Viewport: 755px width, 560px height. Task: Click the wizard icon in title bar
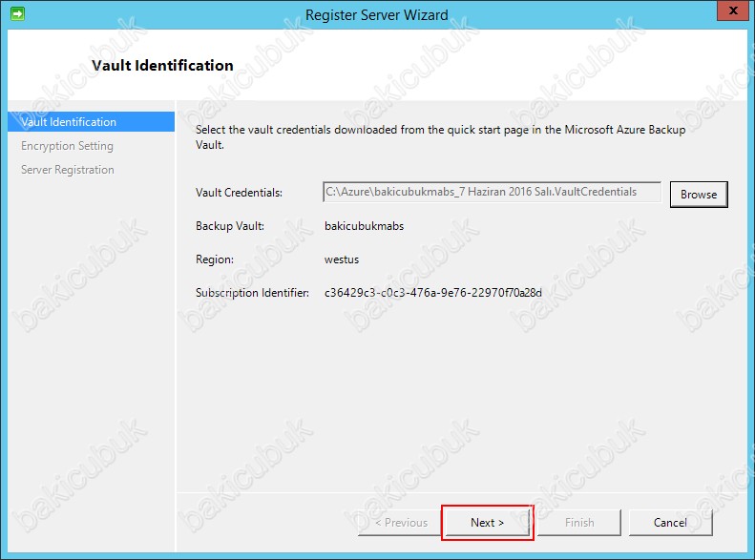click(17, 14)
